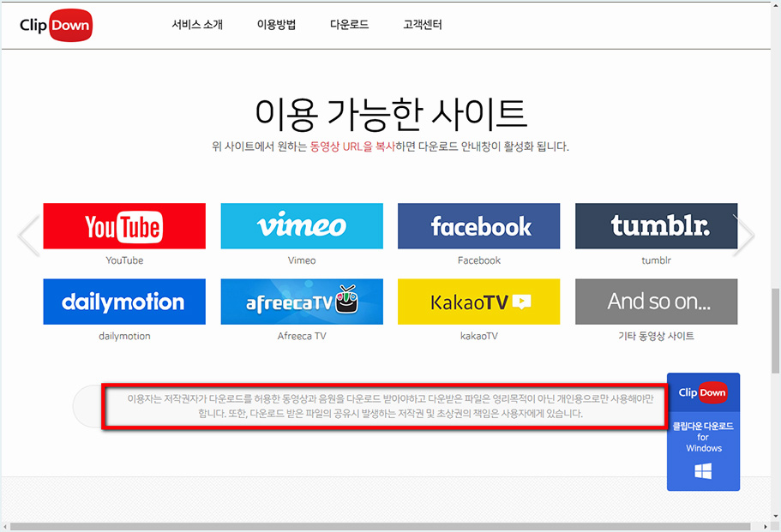Screen dimensions: 781x532
Task: Click the vertical scrollbar thumb
Action: pos(776,331)
